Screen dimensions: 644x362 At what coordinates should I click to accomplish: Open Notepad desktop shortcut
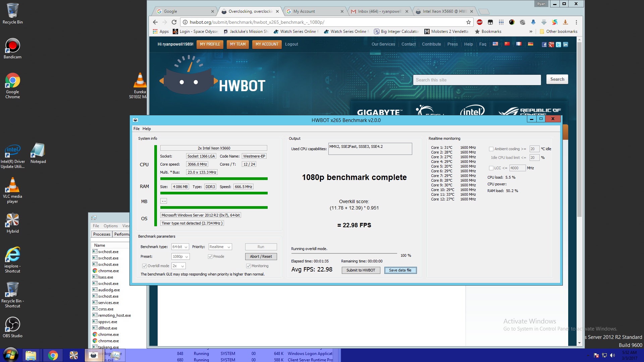pos(38,153)
